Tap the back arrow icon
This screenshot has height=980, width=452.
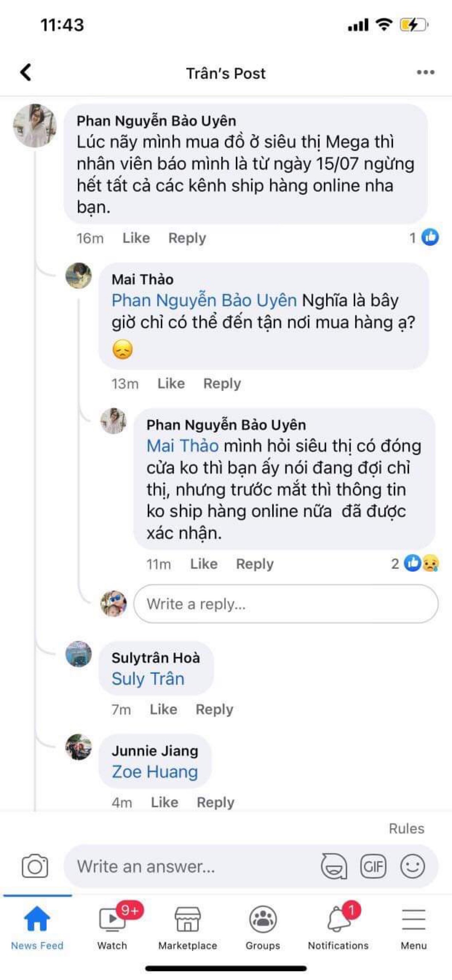pos(26,72)
